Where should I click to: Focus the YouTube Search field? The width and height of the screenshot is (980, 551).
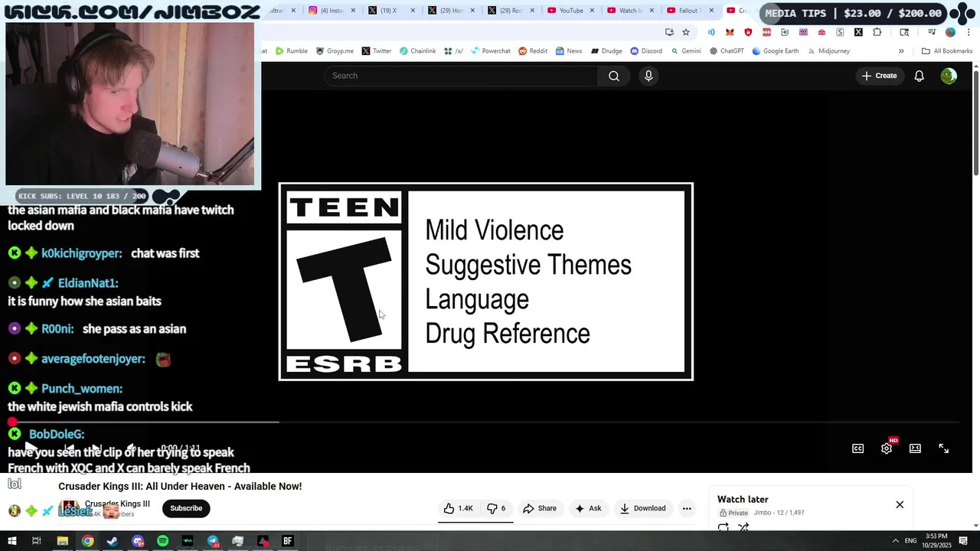[462, 76]
